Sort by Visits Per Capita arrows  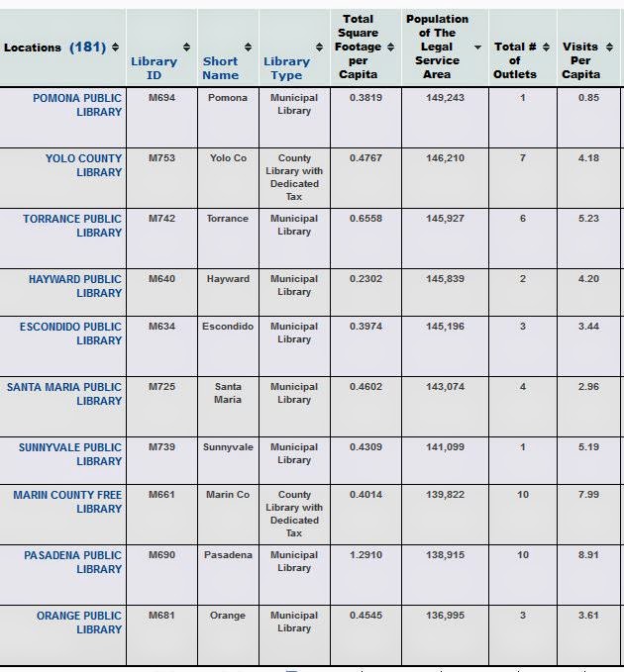[609, 48]
